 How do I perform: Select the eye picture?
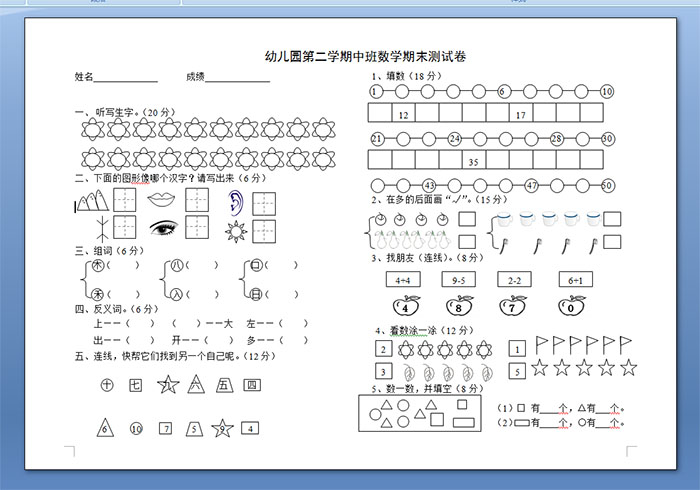point(163,227)
